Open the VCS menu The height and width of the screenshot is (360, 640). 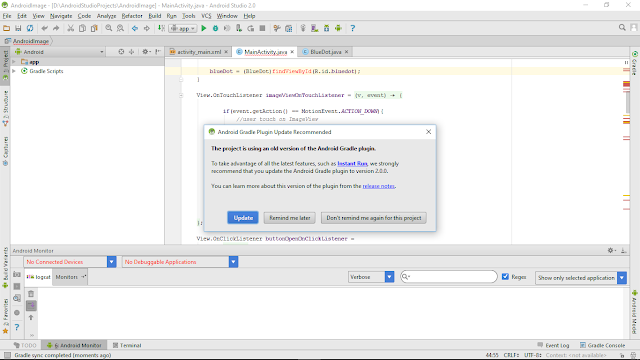[206, 16]
